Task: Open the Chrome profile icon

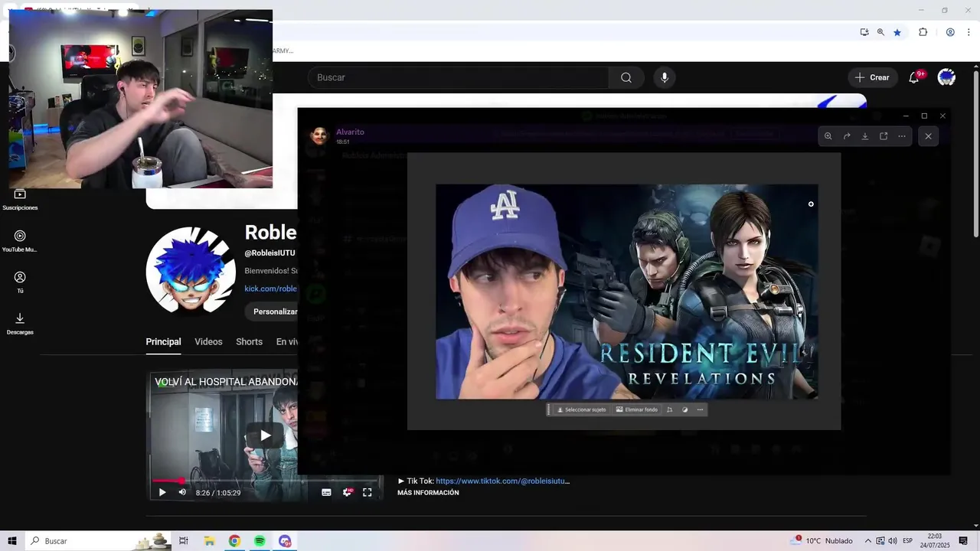Action: 950,32
